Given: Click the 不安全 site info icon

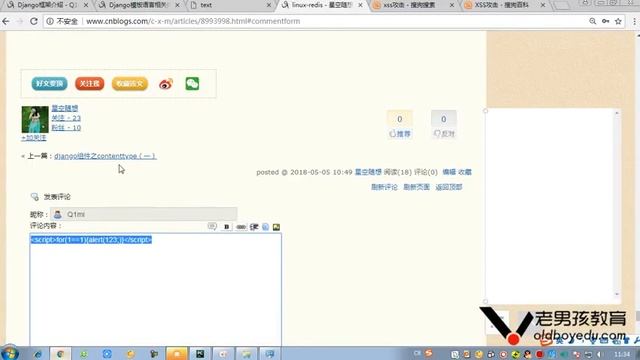Looking at the screenshot, I should pos(50,21).
